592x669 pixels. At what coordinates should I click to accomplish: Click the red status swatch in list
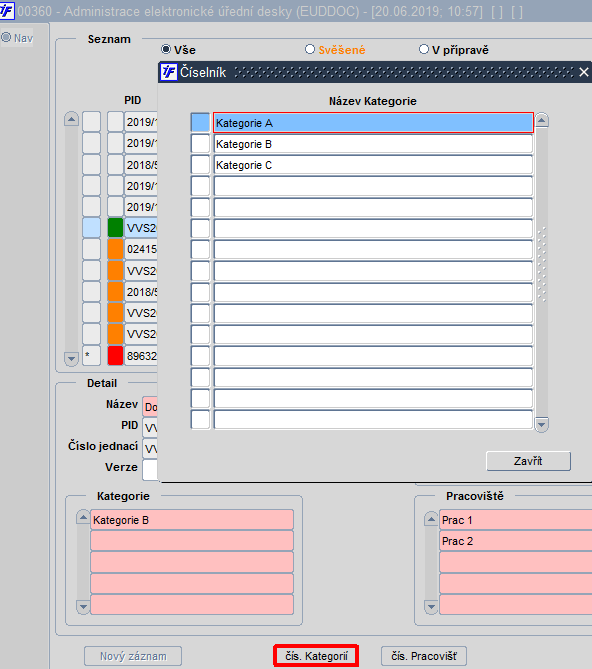pyautogui.click(x=115, y=355)
